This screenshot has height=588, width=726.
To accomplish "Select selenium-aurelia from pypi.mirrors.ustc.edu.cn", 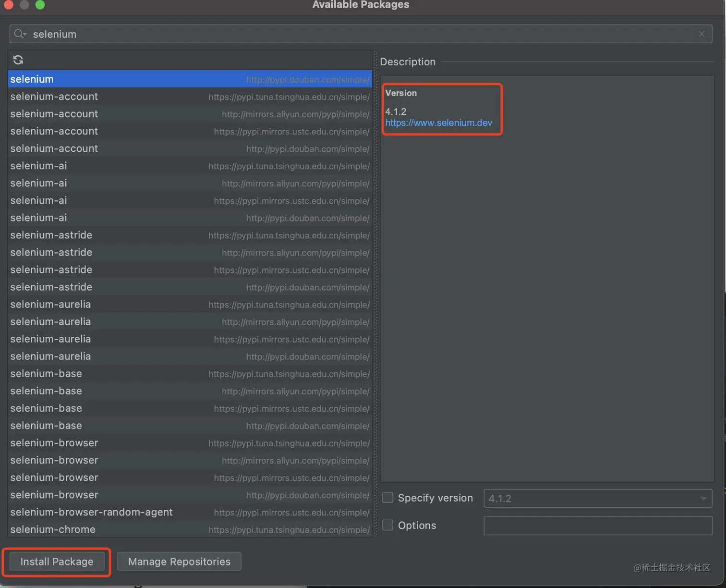I will [x=190, y=339].
